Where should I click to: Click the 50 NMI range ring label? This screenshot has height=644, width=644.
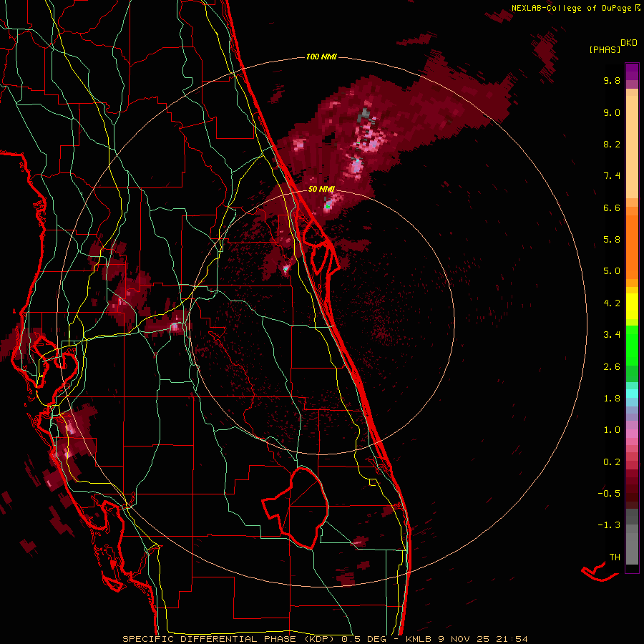[321, 189]
